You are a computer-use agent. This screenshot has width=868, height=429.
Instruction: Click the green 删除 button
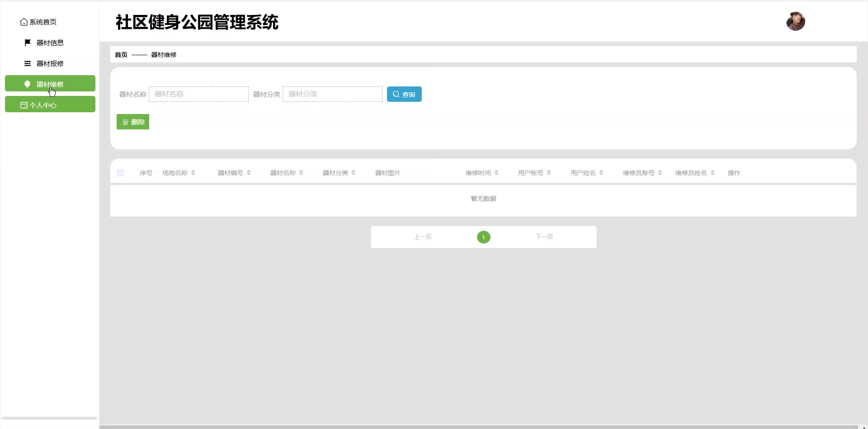(x=133, y=122)
